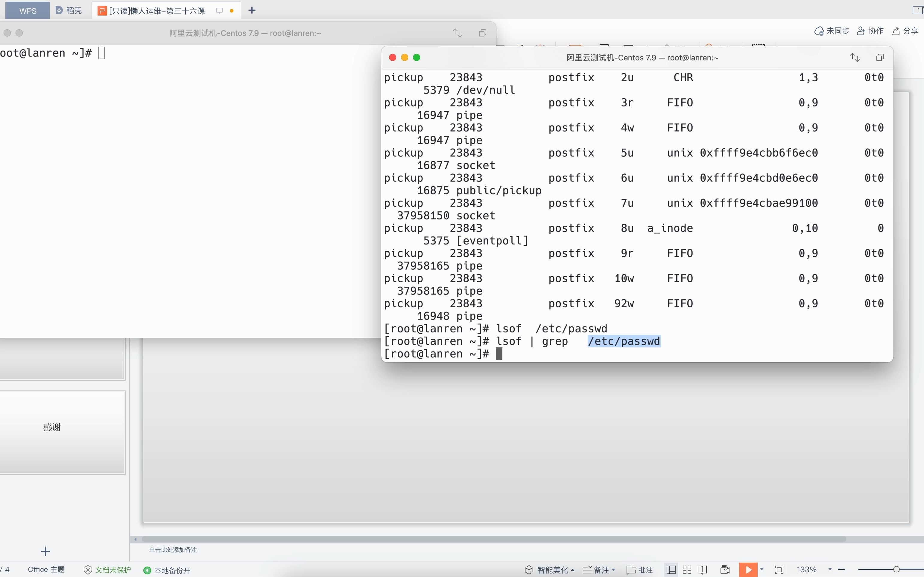Open 协作 collaboration icon
This screenshot has height=577, width=924.
(x=870, y=31)
